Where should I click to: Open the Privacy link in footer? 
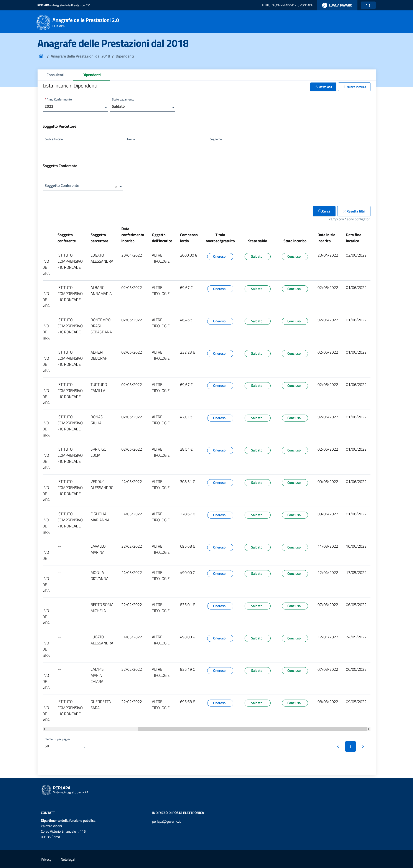coord(46,859)
